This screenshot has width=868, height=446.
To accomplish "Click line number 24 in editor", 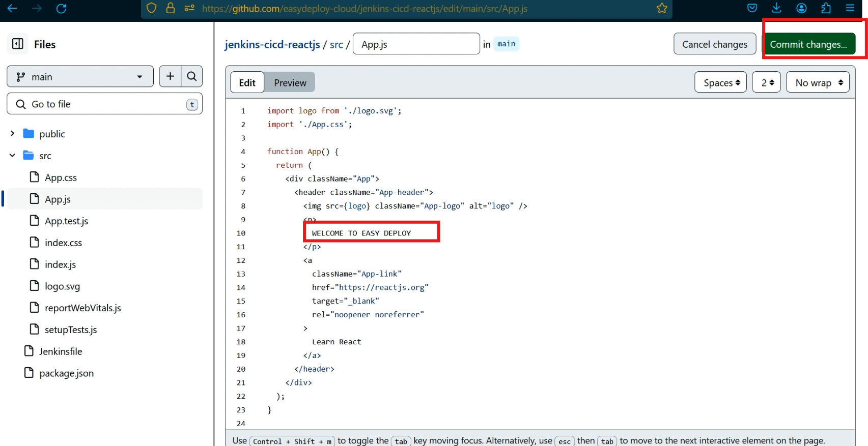I will pos(241,423).
